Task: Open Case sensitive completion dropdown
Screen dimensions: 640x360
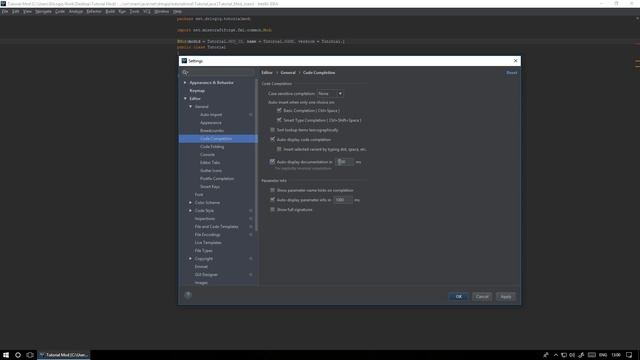Action: coord(330,93)
